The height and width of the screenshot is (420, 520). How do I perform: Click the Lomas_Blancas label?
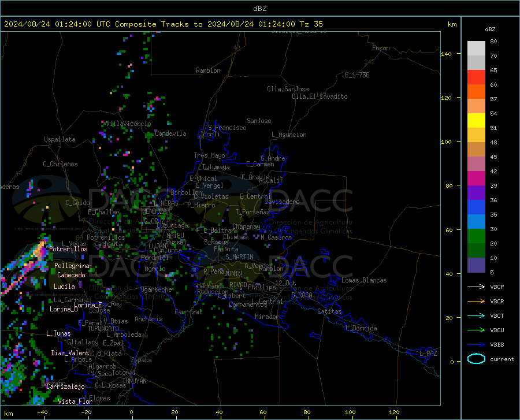pos(364,280)
